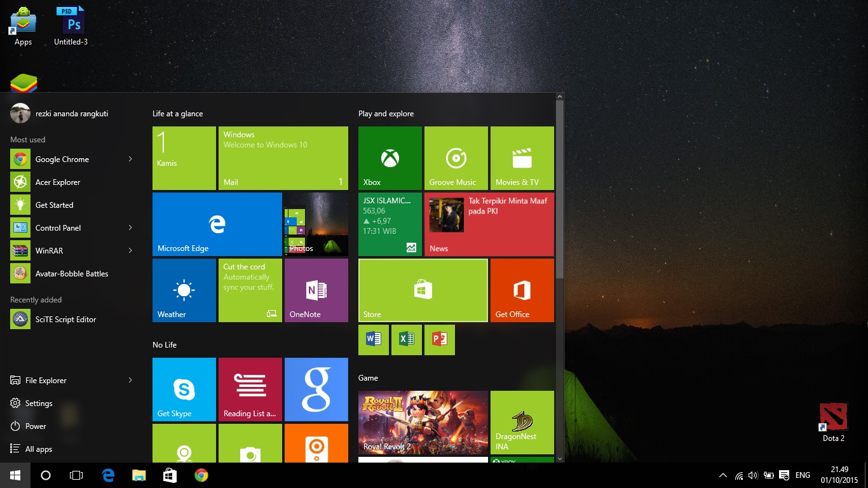Viewport: 868px width, 488px height.
Task: Open the Xbox tile
Action: click(390, 158)
